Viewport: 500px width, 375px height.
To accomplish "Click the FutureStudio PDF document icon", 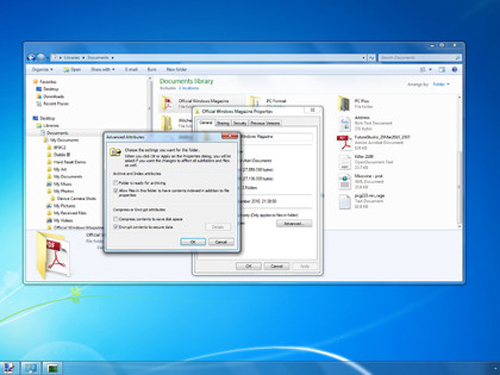I will 345,143.
